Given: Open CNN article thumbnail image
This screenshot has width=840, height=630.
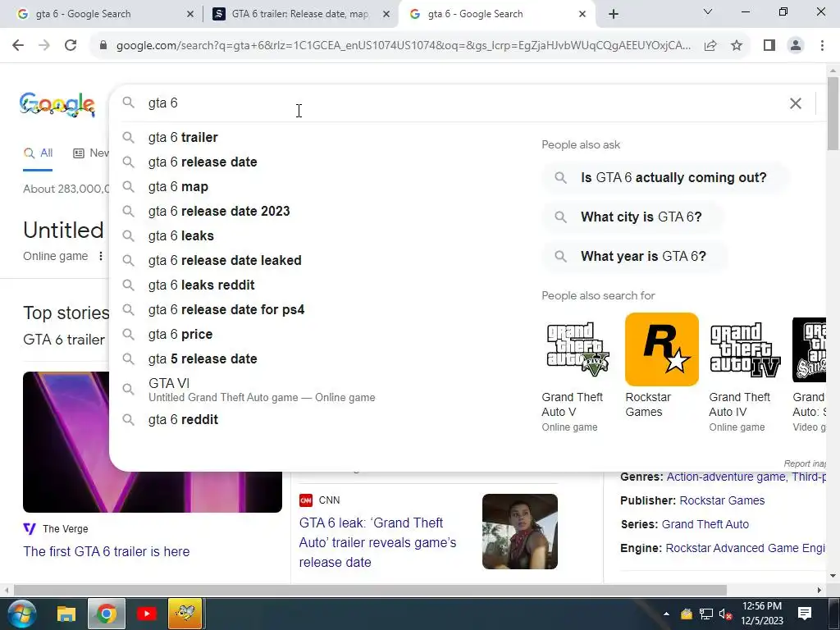Looking at the screenshot, I should [x=519, y=532].
